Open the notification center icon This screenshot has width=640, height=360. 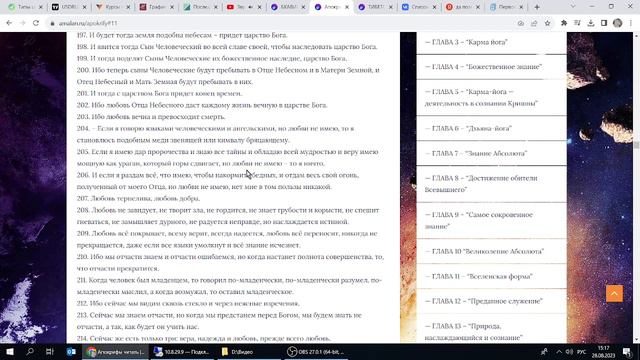click(627, 351)
